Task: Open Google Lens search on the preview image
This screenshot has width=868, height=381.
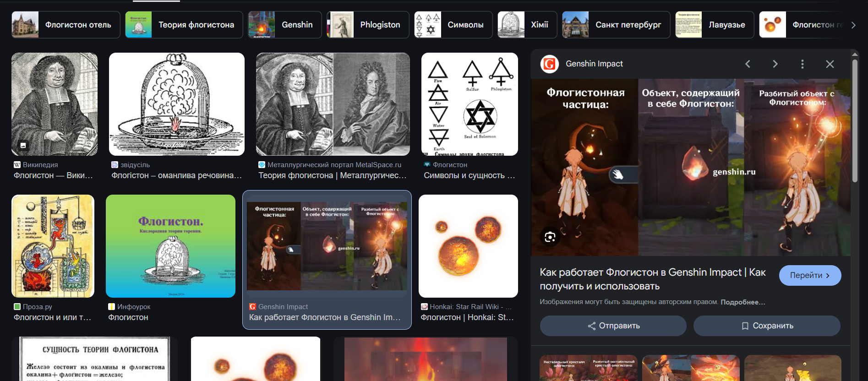Action: [x=550, y=237]
